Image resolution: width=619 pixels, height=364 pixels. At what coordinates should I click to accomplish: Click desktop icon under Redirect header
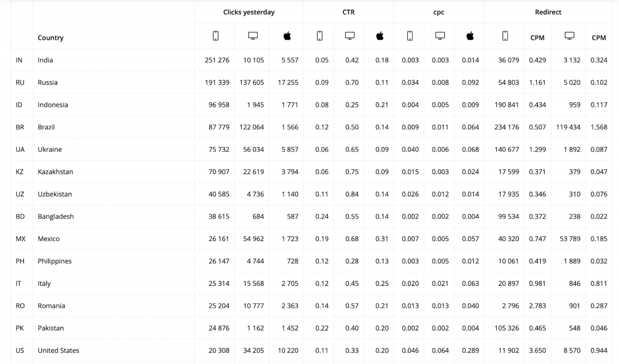(569, 36)
